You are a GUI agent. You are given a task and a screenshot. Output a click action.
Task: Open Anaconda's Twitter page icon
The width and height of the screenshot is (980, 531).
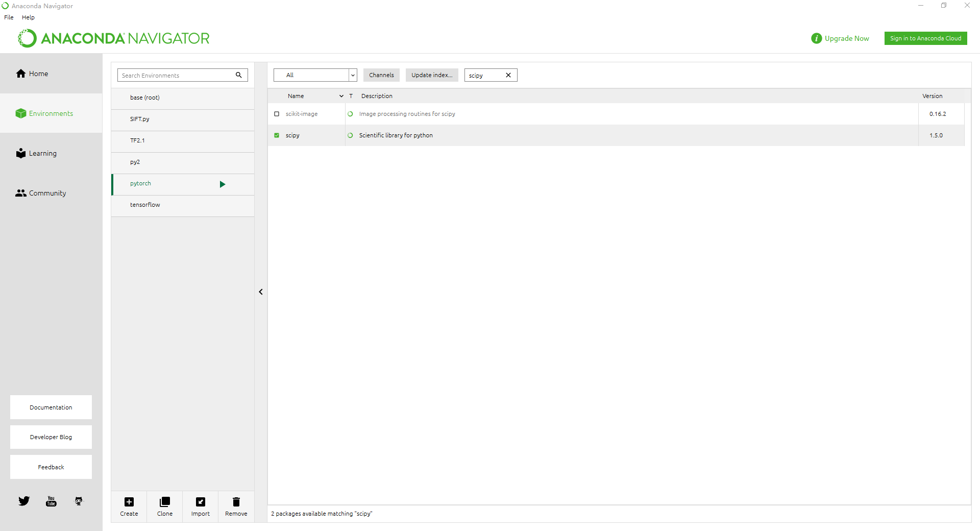24,501
